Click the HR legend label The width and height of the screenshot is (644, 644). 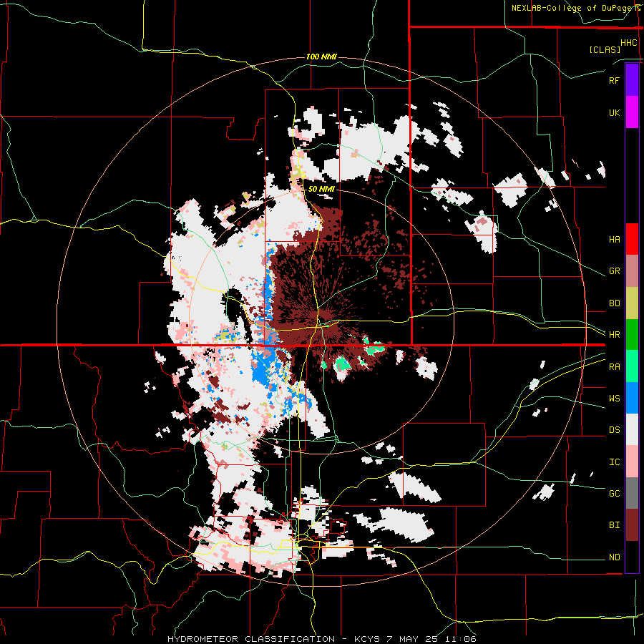pyautogui.click(x=614, y=335)
